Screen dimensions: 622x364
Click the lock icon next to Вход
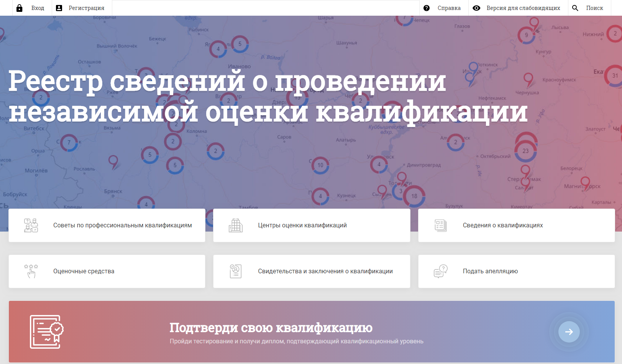[20, 8]
